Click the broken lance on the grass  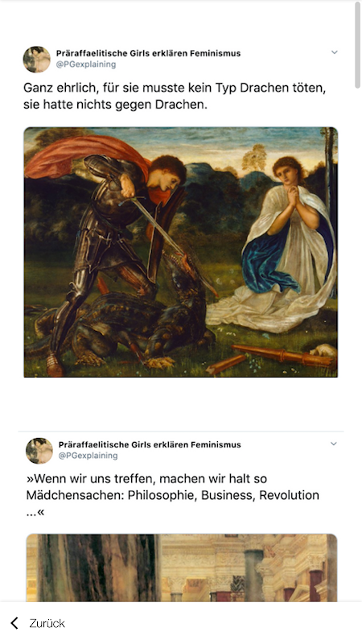[273, 357]
